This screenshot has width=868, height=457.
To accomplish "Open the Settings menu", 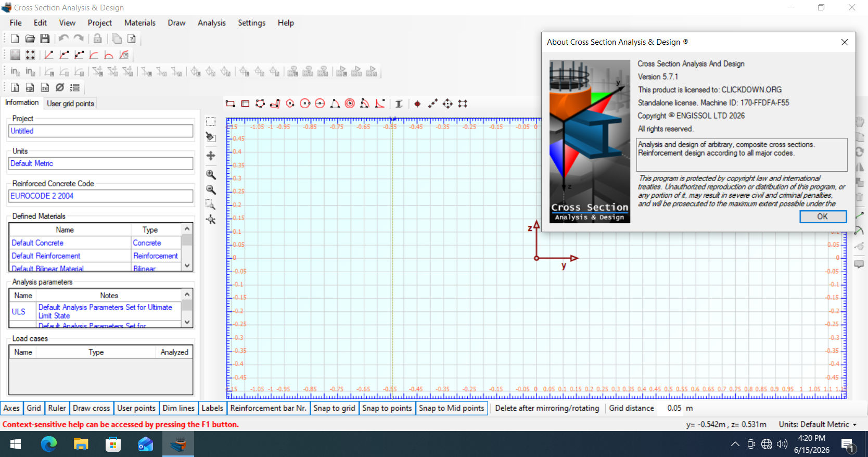I will click(x=251, y=23).
